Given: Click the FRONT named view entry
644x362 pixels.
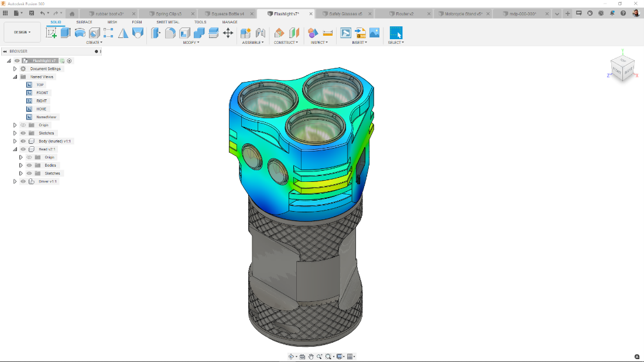Looking at the screenshot, I should pos(43,92).
